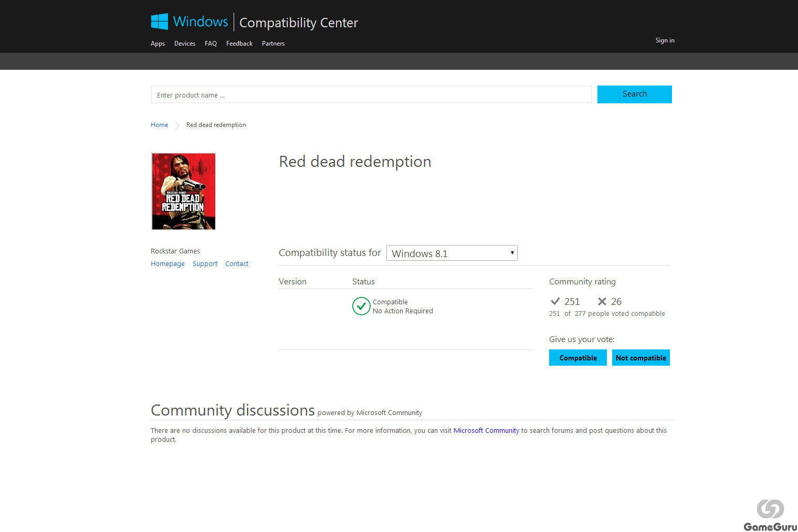Viewport: 798px width, 532px height.
Task: Focus the product name search field
Action: [371, 94]
